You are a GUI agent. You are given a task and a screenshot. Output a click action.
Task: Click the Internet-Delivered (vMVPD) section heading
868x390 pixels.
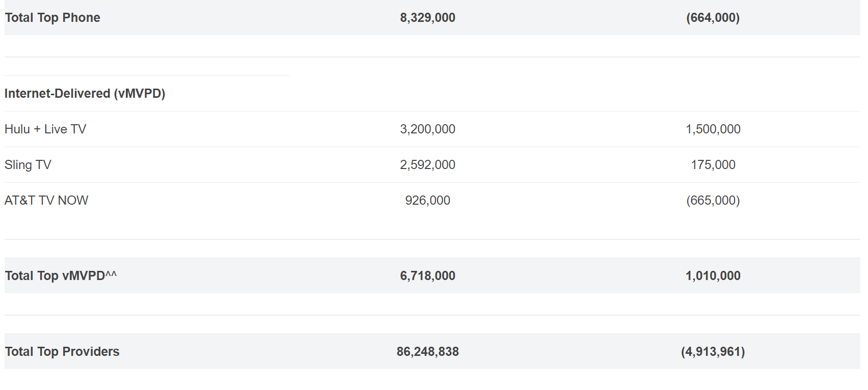click(x=85, y=94)
